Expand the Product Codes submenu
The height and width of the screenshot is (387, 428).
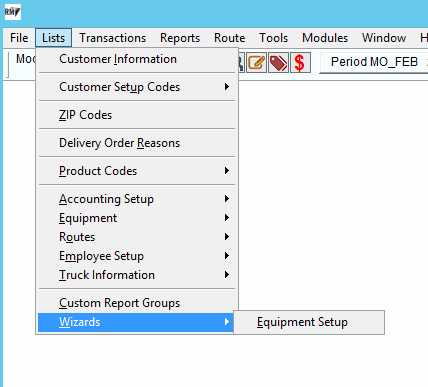[x=137, y=171]
